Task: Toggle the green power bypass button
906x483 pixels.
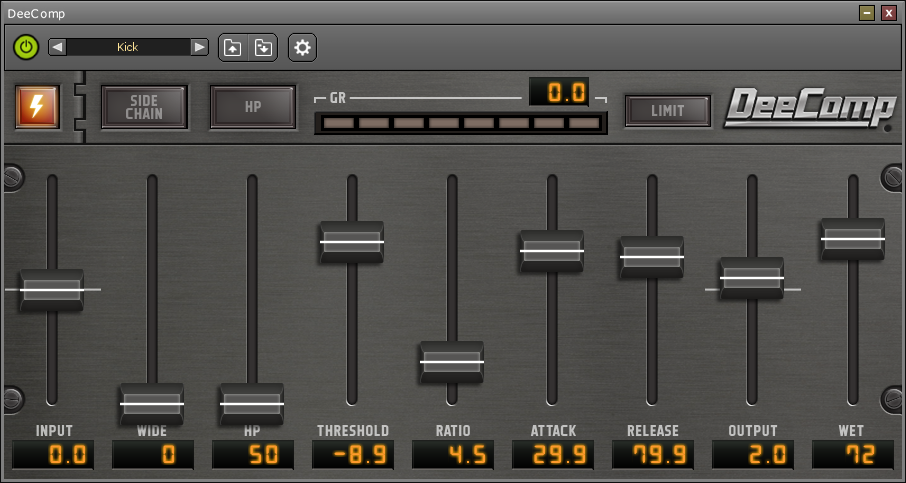Action: pos(26,47)
